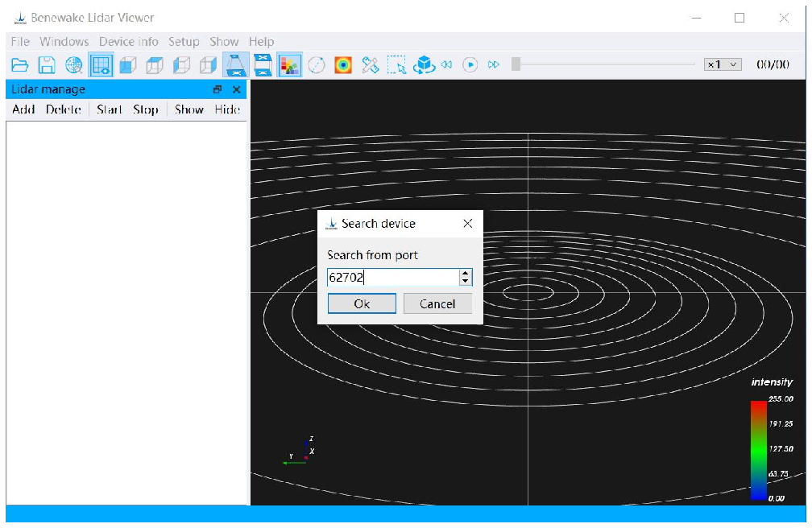Open the Windows menu

(x=64, y=41)
